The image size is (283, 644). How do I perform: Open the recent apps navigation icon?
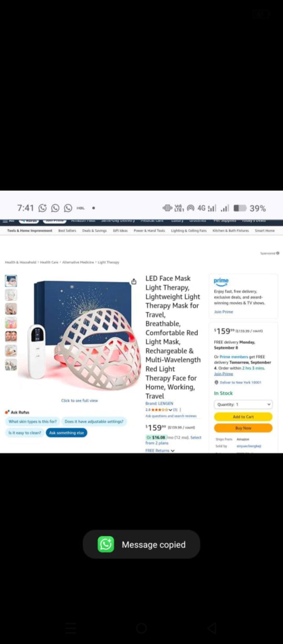(x=71, y=628)
